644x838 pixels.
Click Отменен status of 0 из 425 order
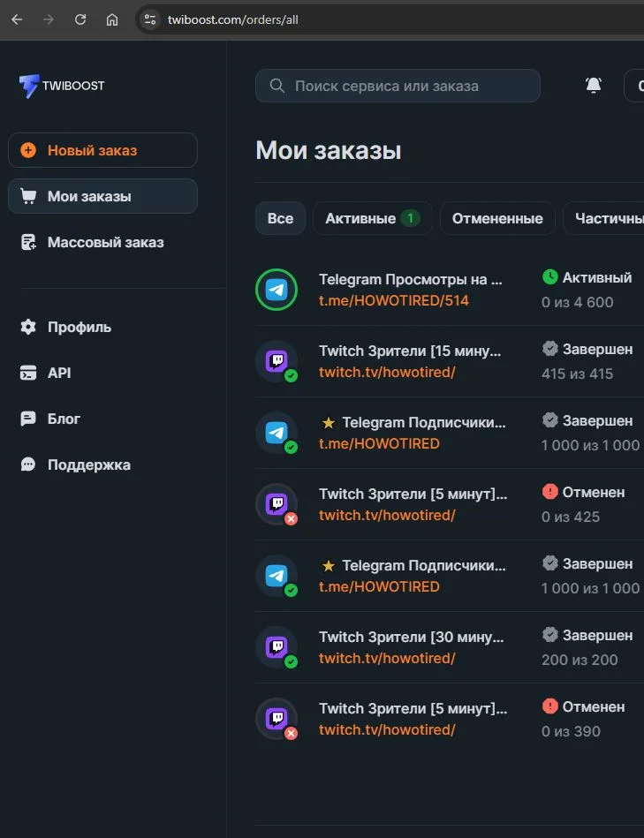[x=594, y=492]
